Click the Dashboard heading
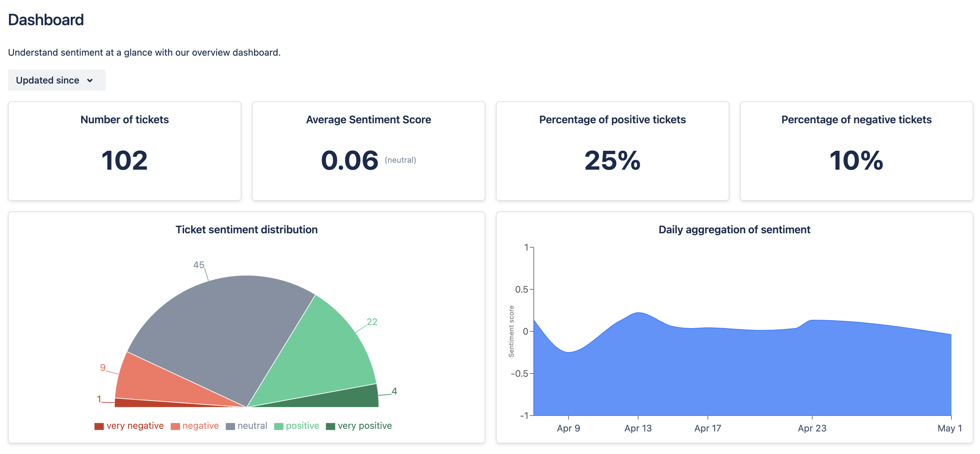Screen dimensions: 980x454 [46, 20]
